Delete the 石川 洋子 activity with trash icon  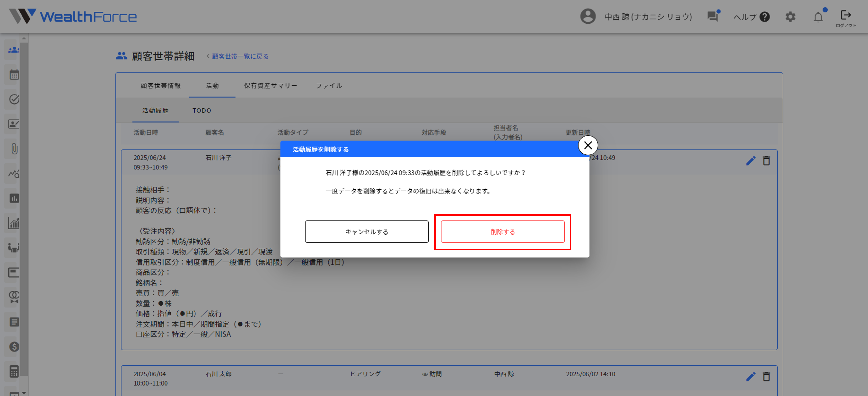(766, 161)
